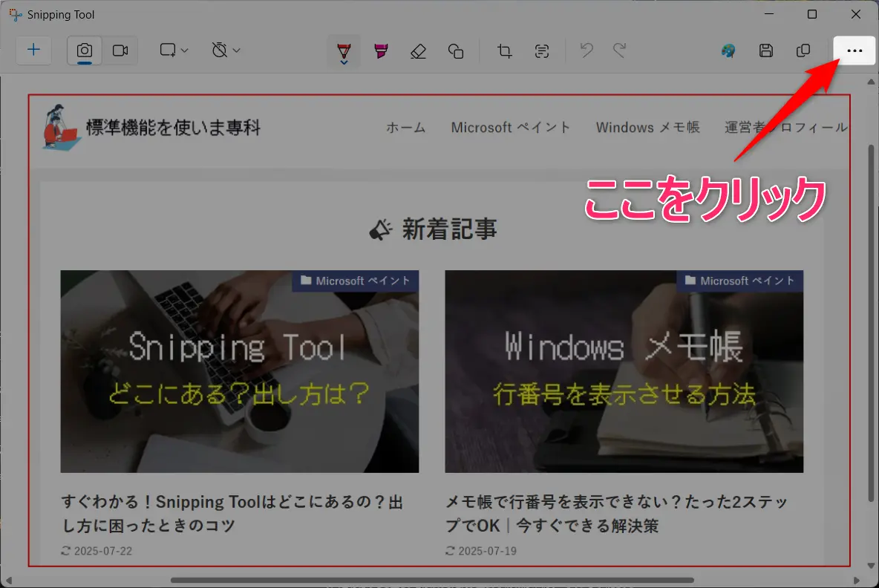Image resolution: width=879 pixels, height=588 pixels.
Task: Click the Microsoft ペイント tag on the Snipping Tool card
Action: click(x=356, y=281)
